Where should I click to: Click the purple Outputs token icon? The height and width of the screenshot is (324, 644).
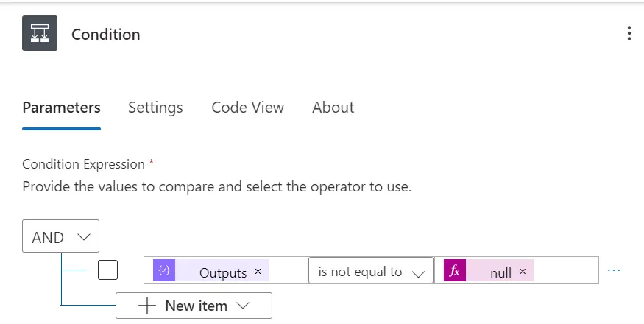[x=164, y=270]
